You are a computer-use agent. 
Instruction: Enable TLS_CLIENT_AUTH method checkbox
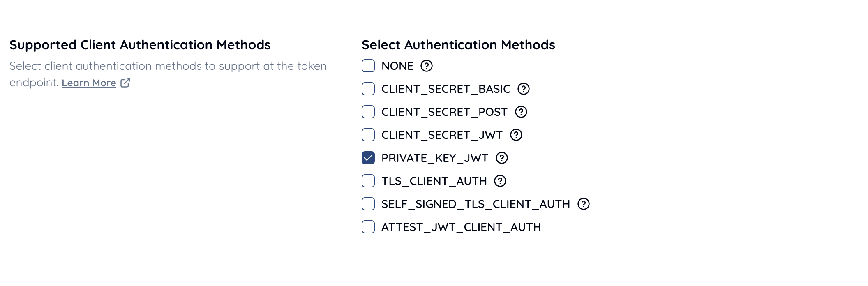click(x=368, y=181)
